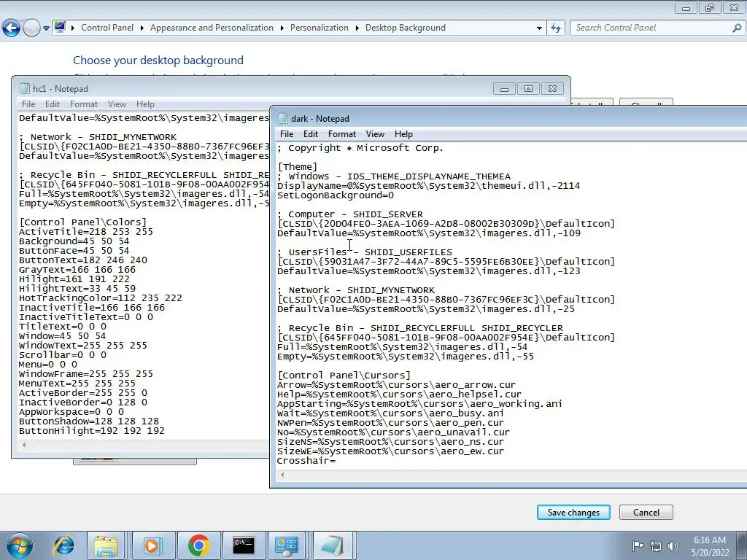Open Windows Media Player from taskbar
Image resolution: width=747 pixels, height=560 pixels.
[152, 545]
